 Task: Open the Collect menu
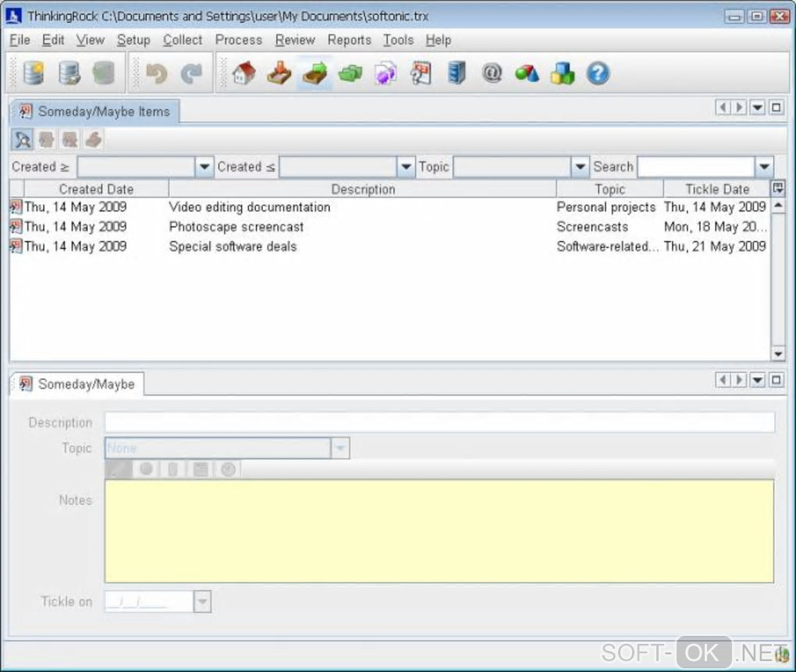coord(183,40)
